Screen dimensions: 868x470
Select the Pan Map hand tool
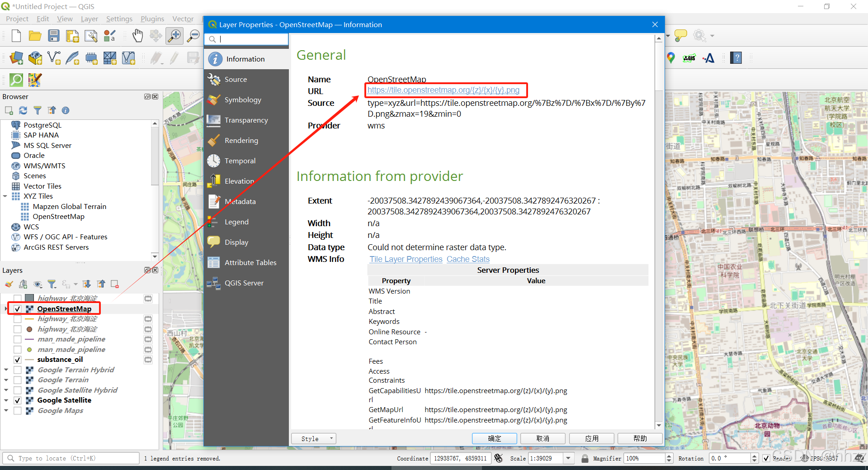point(137,36)
